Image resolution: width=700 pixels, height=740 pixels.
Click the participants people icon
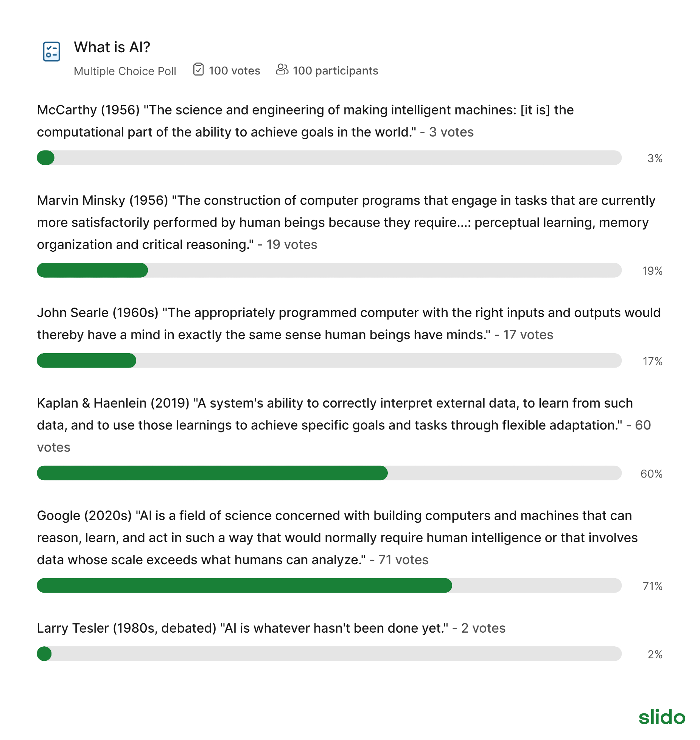282,70
